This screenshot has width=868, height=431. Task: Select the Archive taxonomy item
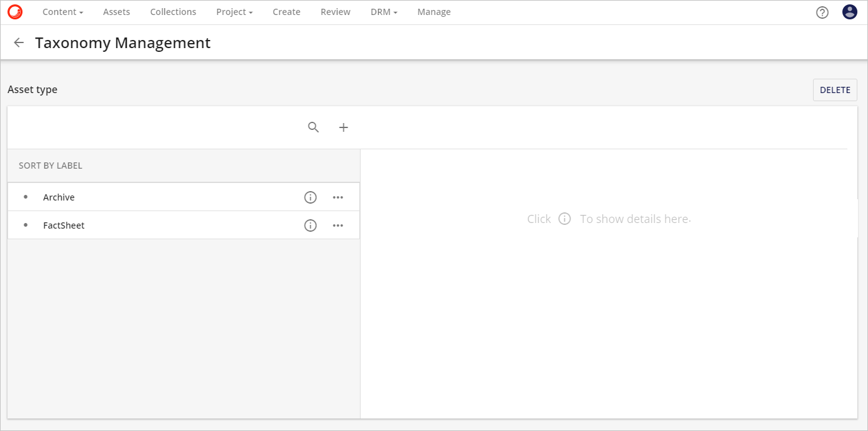pos(59,197)
